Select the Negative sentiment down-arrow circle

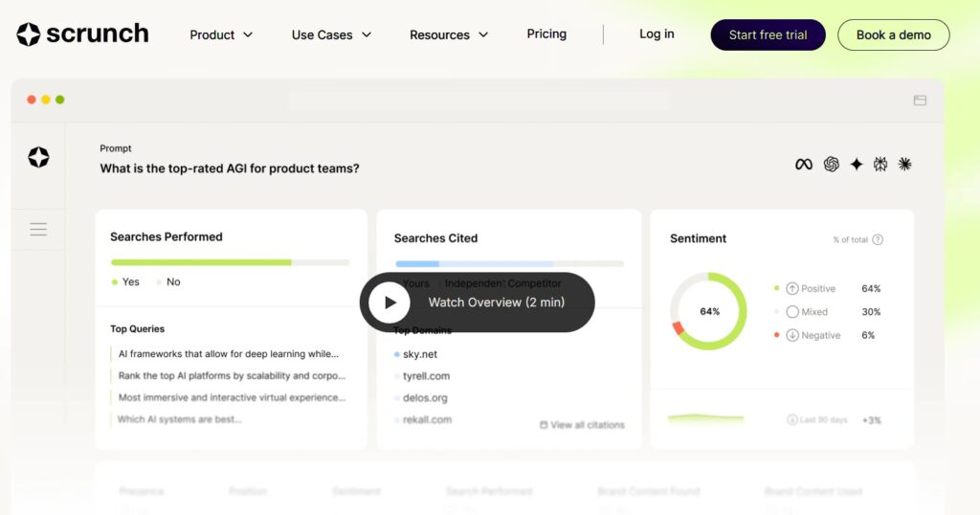[x=792, y=335]
